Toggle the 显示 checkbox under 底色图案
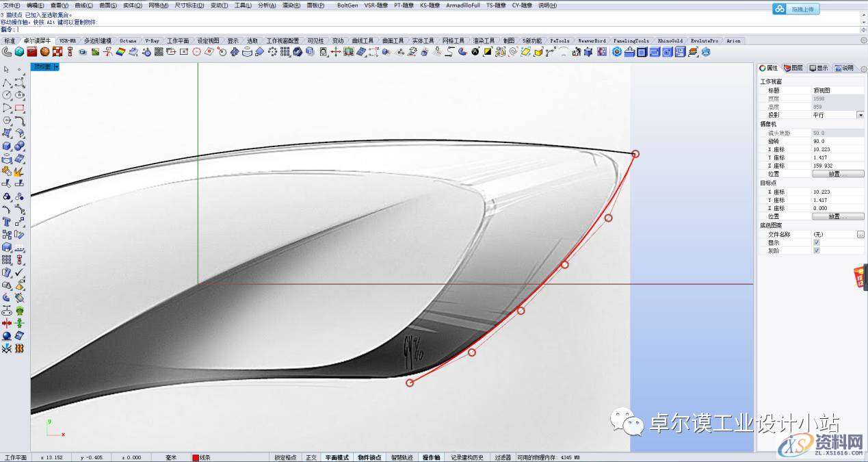Viewport: 868px width, 462px height. tap(817, 242)
